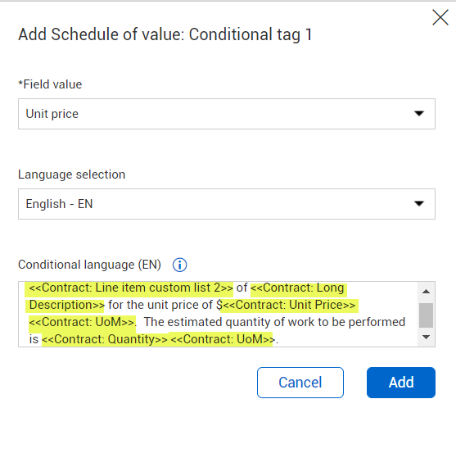Close the Add Schedule of value dialog

[440, 17]
